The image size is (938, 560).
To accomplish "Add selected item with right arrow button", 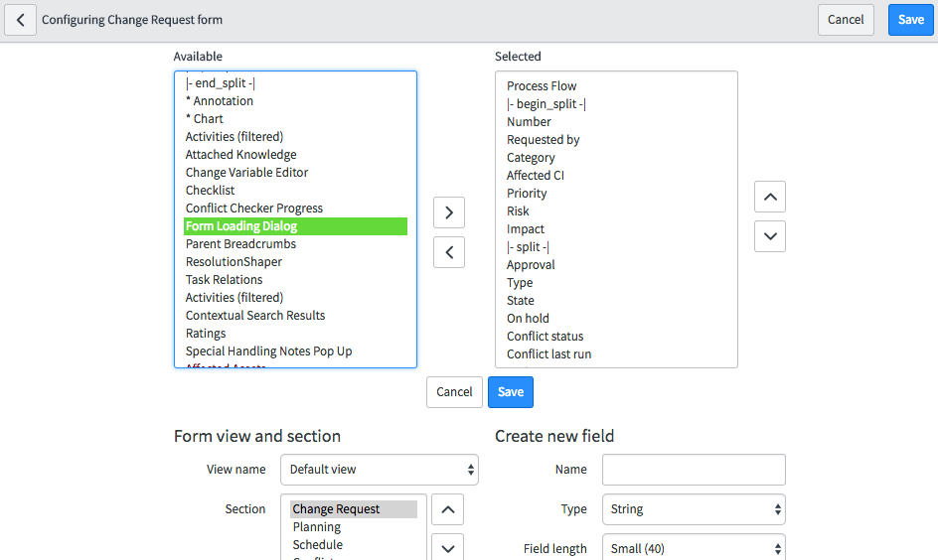I will (x=449, y=212).
